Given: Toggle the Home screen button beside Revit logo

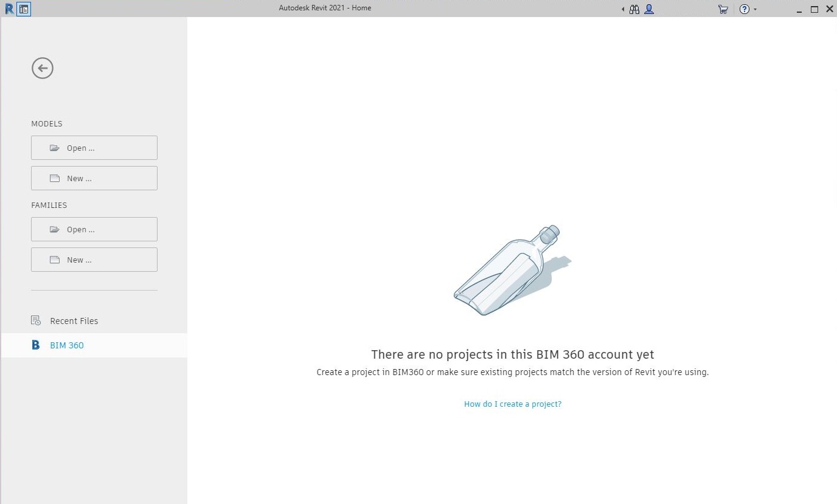Looking at the screenshot, I should coord(23,9).
